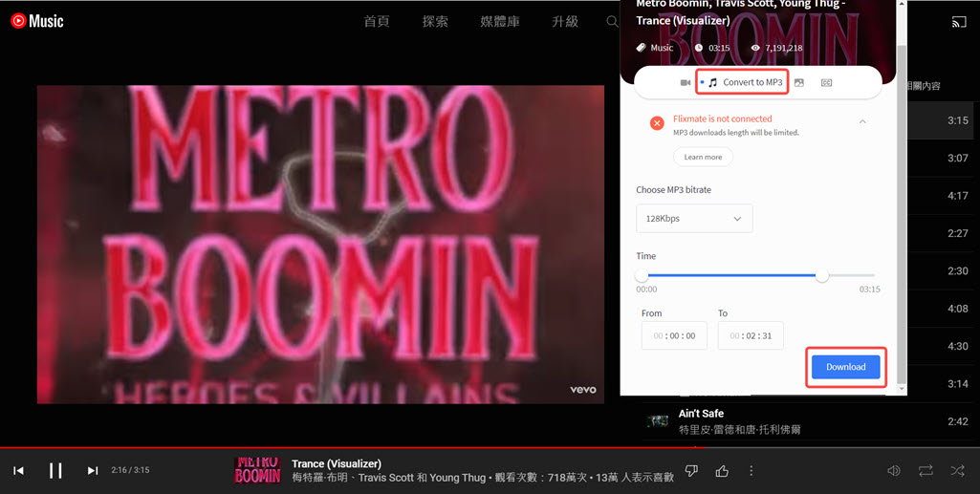Click the 特里皮·雷德和唐·托利佛 artist text
This screenshot has height=494, width=980.
pyautogui.click(x=739, y=430)
